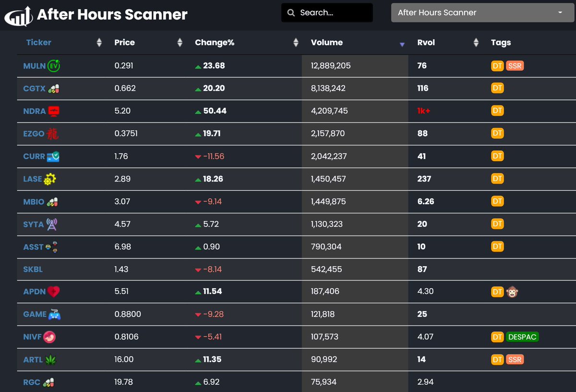The image size is (576, 392).
Task: Click the pill icon next to MBIO
Action: click(x=52, y=202)
